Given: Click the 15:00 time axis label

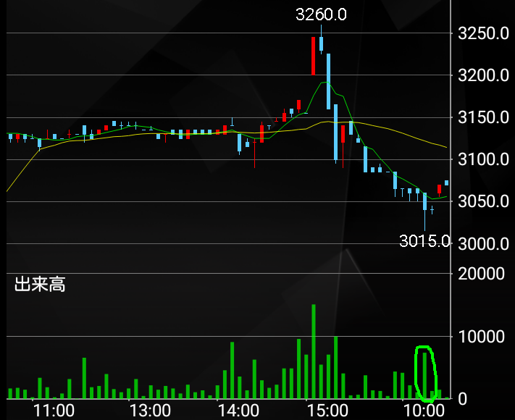Looking at the screenshot, I should (327, 411).
